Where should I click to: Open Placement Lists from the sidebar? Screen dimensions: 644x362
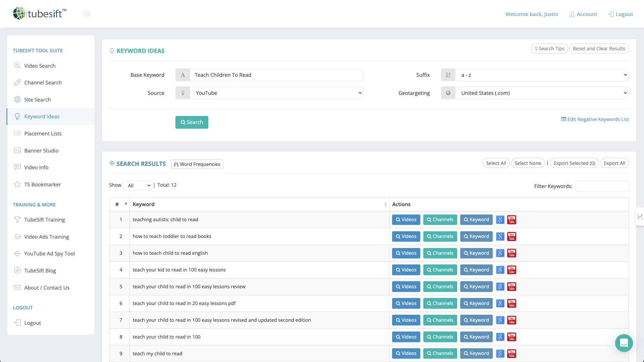click(43, 133)
